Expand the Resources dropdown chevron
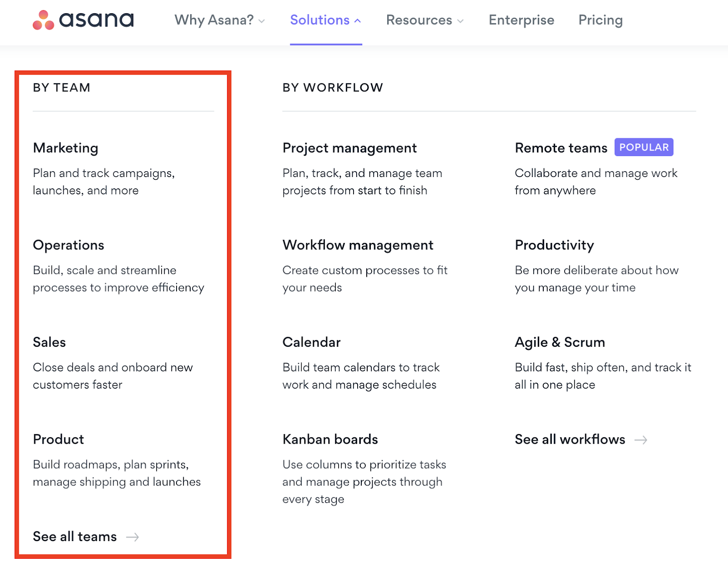This screenshot has height=572, width=728. pos(460,21)
